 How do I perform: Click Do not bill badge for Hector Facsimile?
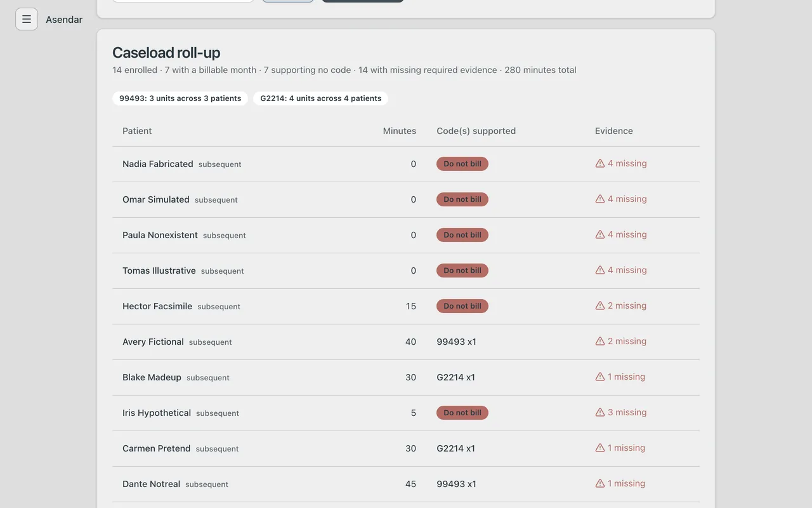tap(462, 306)
